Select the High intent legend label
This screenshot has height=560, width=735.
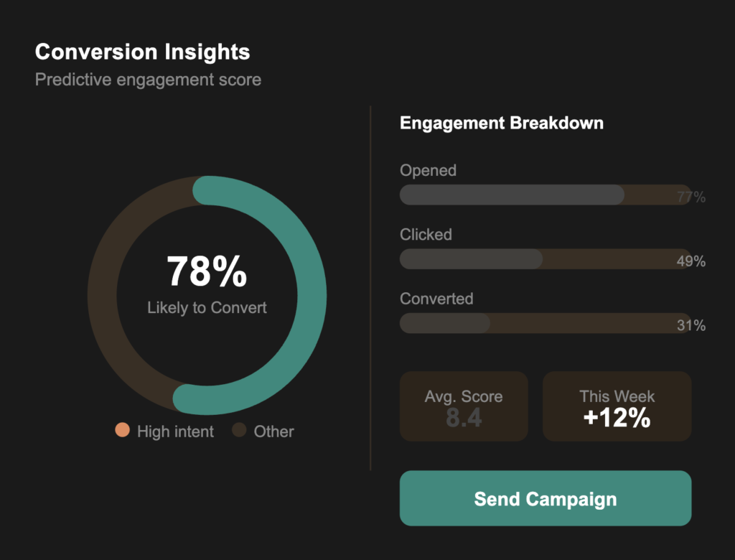(x=175, y=431)
